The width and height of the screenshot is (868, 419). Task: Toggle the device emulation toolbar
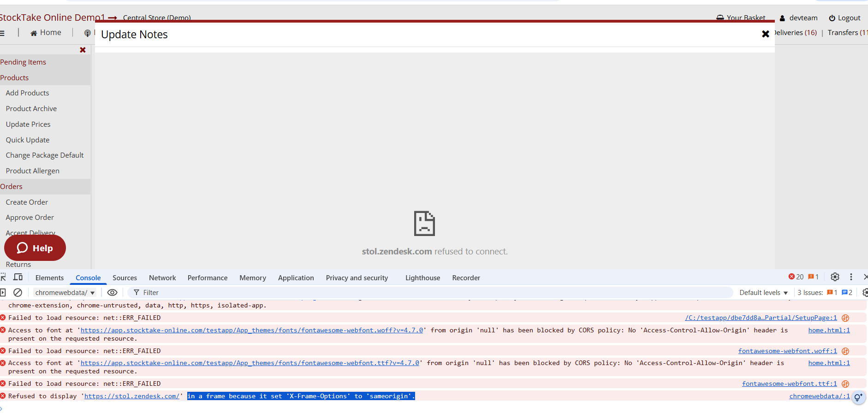point(18,277)
